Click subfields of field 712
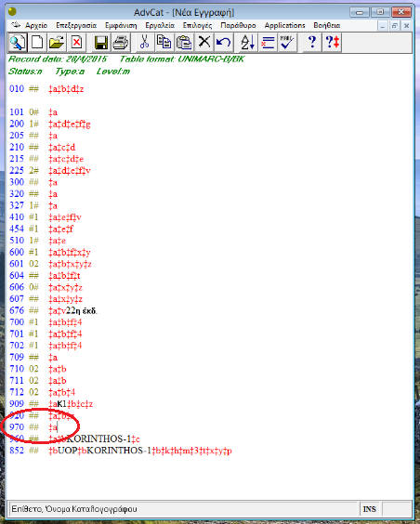420x524 pixels. 62,392
